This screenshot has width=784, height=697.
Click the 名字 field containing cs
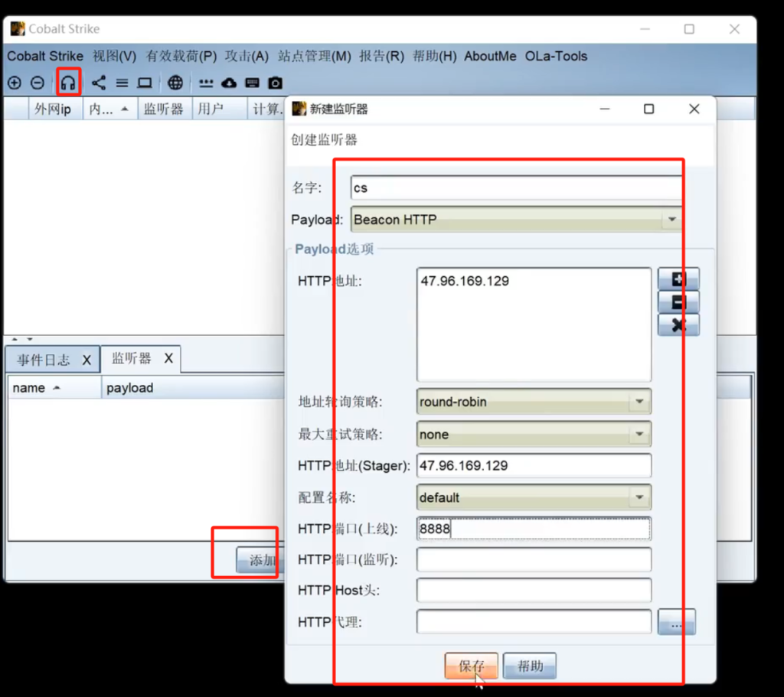[516, 188]
